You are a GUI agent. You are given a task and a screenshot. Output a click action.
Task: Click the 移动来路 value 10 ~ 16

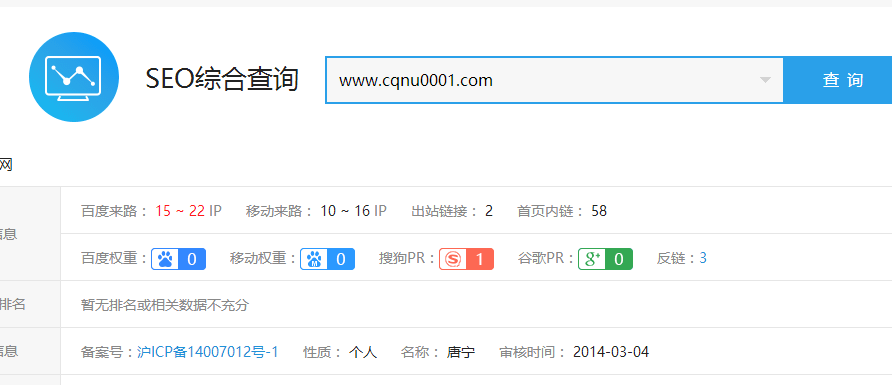[x=345, y=212]
